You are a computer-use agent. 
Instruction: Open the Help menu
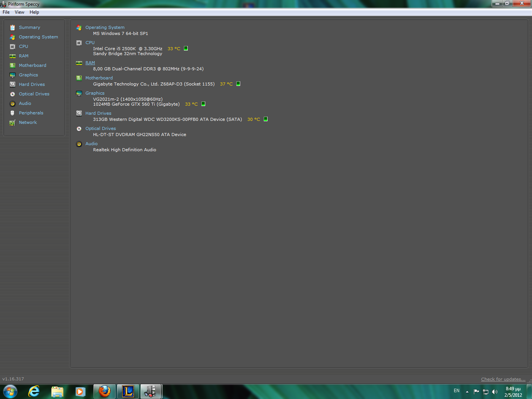coord(34,12)
